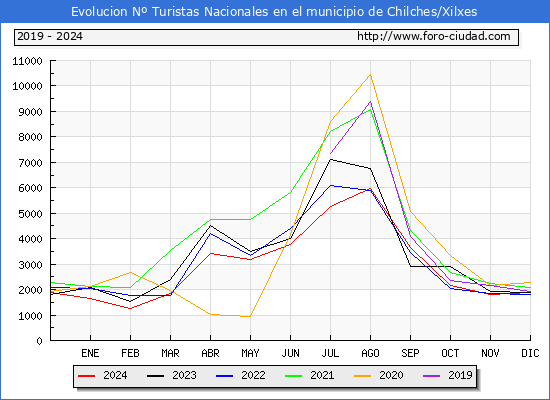Click the '2019 - 2024' range label

50,36
